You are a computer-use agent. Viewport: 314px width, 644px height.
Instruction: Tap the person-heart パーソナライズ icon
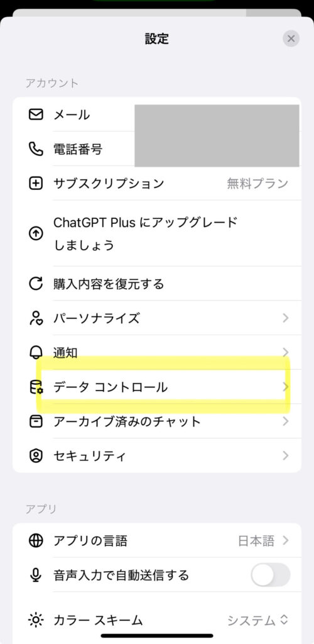pyautogui.click(x=36, y=318)
